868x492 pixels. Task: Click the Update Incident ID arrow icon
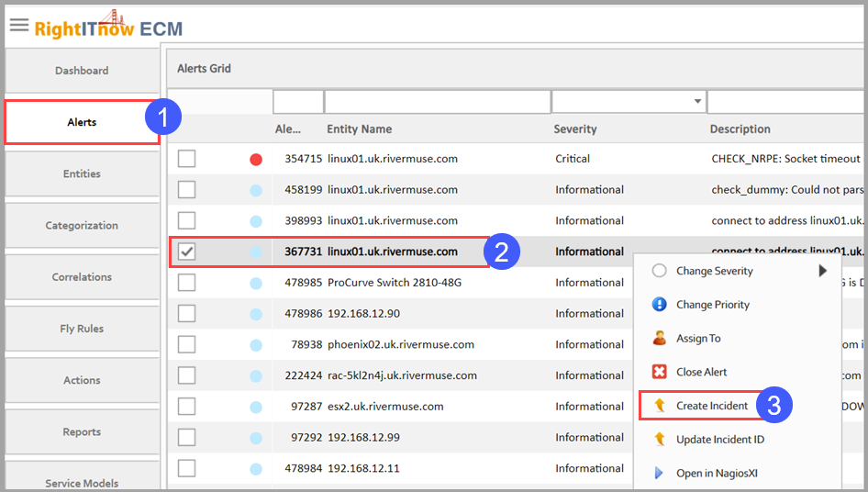pyautogui.click(x=660, y=440)
